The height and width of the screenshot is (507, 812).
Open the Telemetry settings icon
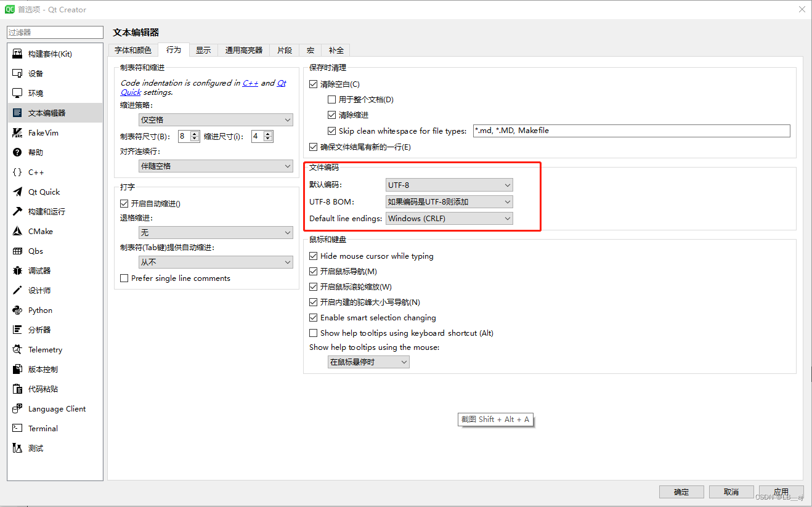17,349
